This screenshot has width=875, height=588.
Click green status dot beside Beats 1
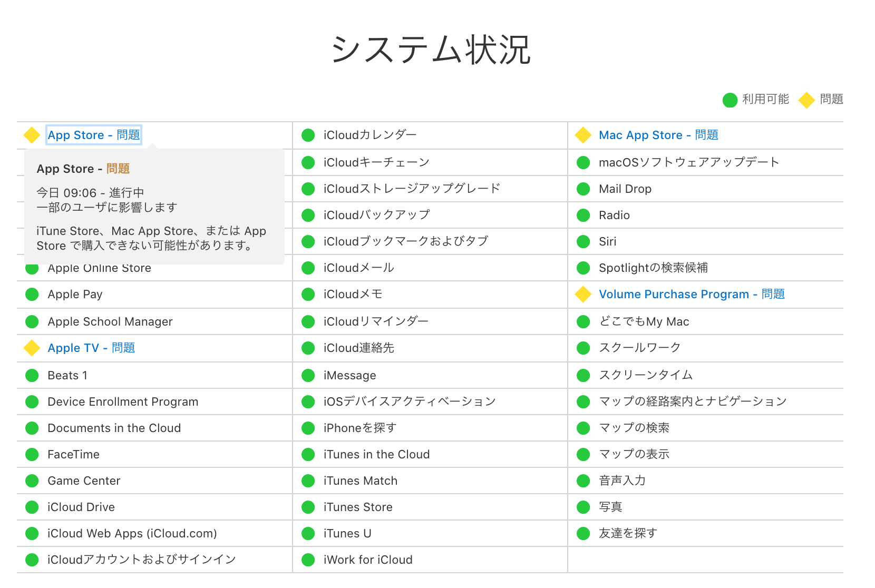[x=32, y=376]
